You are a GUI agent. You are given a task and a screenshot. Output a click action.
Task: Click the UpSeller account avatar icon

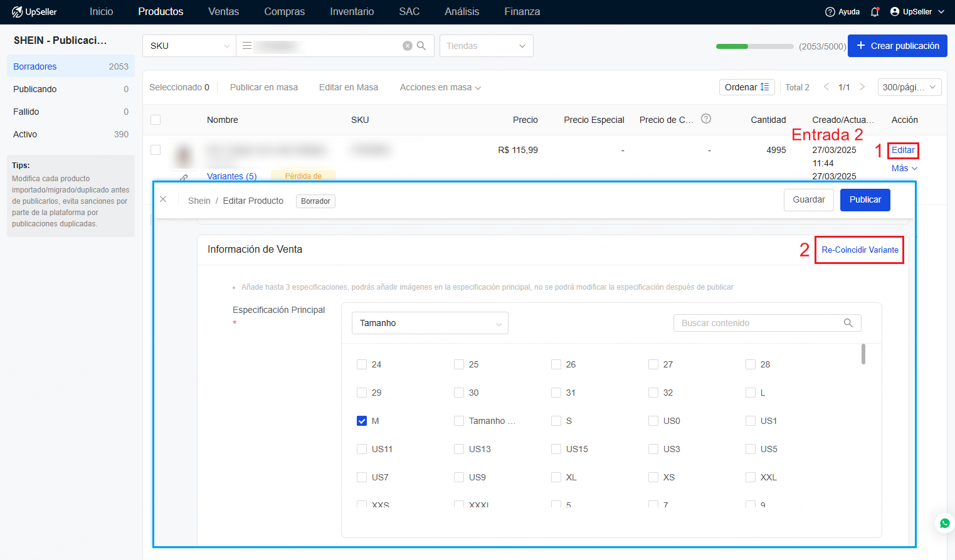click(895, 12)
